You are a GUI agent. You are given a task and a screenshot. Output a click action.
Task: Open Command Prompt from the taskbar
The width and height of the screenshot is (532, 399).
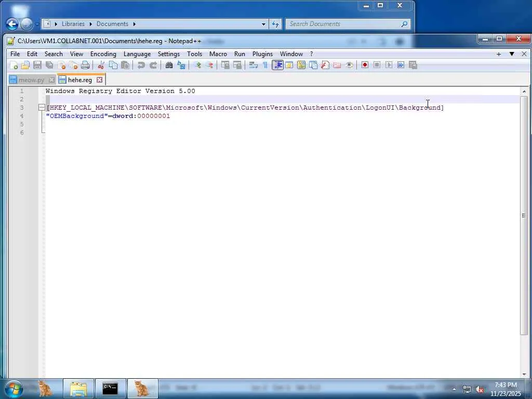(110, 389)
